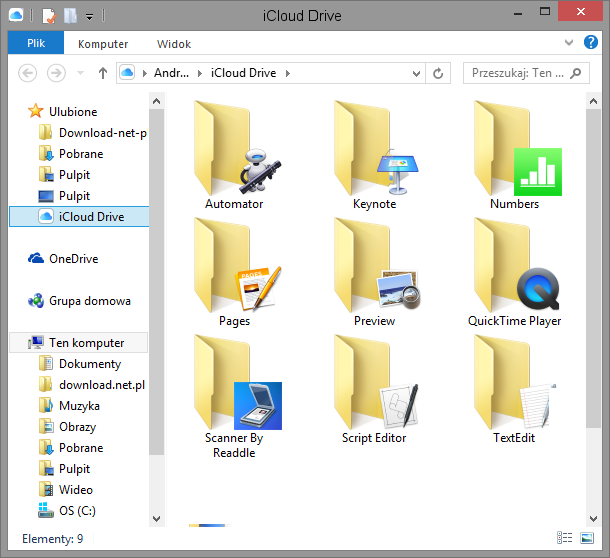Screen dimensions: 610x558
Task: Click the iCloud icon in address bar
Action: point(127,73)
